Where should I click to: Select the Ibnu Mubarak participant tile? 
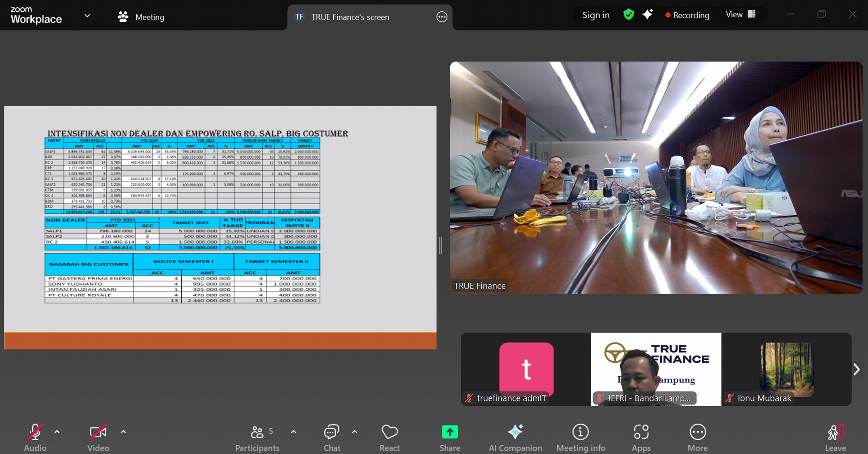pos(786,369)
